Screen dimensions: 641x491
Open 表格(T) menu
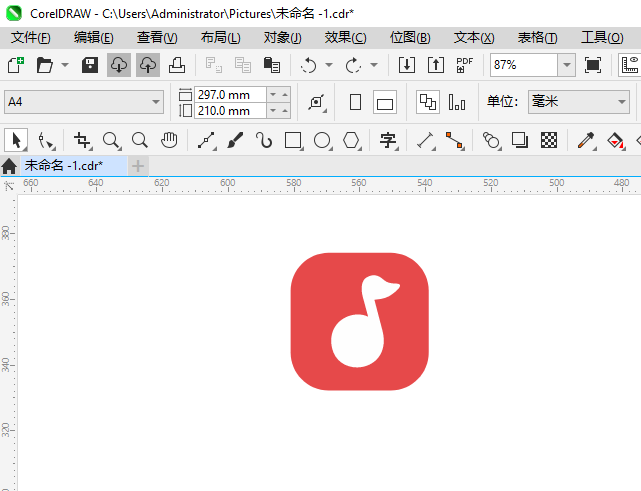click(x=537, y=38)
